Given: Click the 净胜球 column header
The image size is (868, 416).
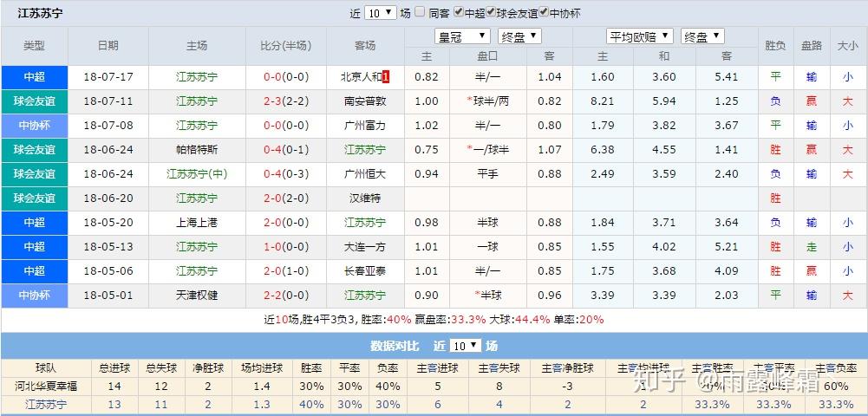Looking at the screenshot, I should 208,367.
